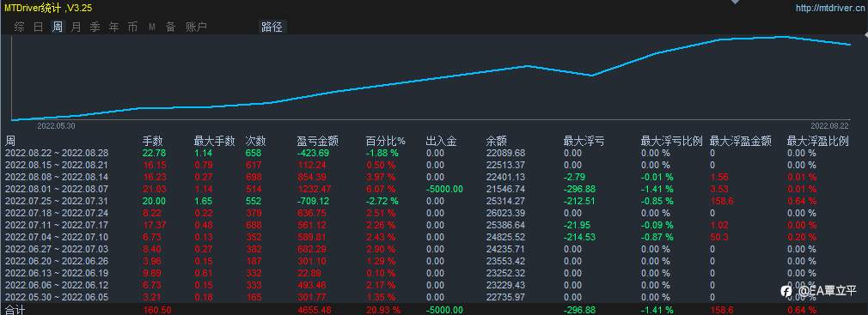
Task: Click percentage value -1.88 %
Action: coord(382,153)
